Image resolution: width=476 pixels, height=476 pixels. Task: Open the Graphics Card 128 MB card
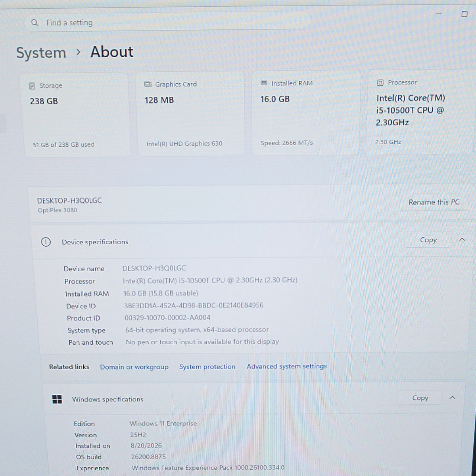pyautogui.click(x=191, y=114)
